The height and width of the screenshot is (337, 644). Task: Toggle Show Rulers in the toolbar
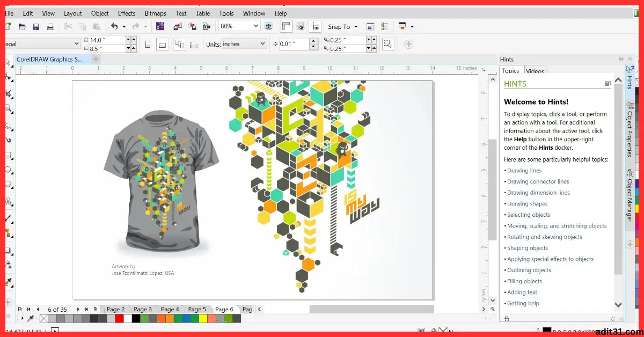coord(286,26)
